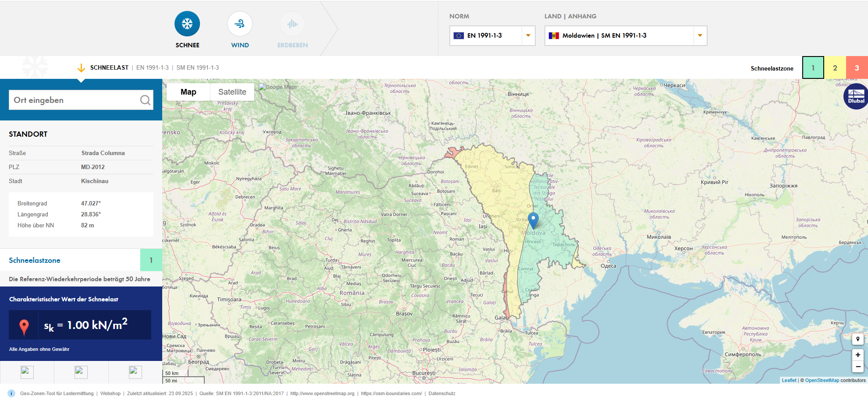Click the Dlubal logo on the map
Screen dimensions: 868x403
(855, 95)
